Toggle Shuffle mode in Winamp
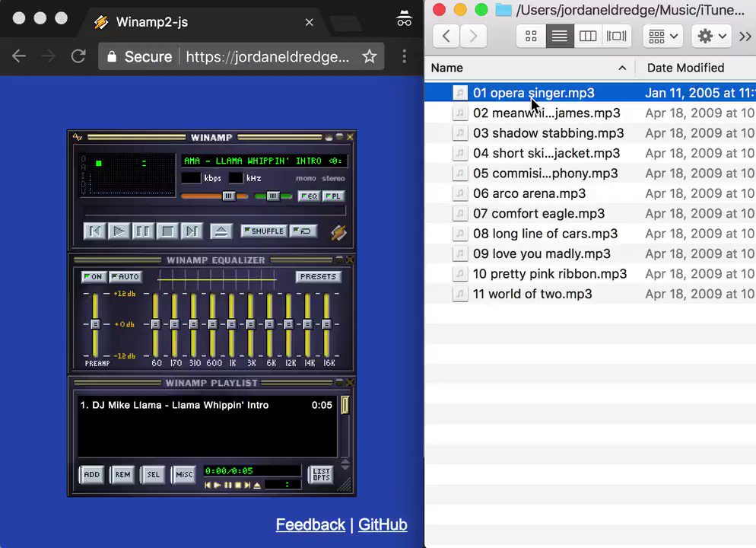756x548 pixels. click(x=264, y=231)
